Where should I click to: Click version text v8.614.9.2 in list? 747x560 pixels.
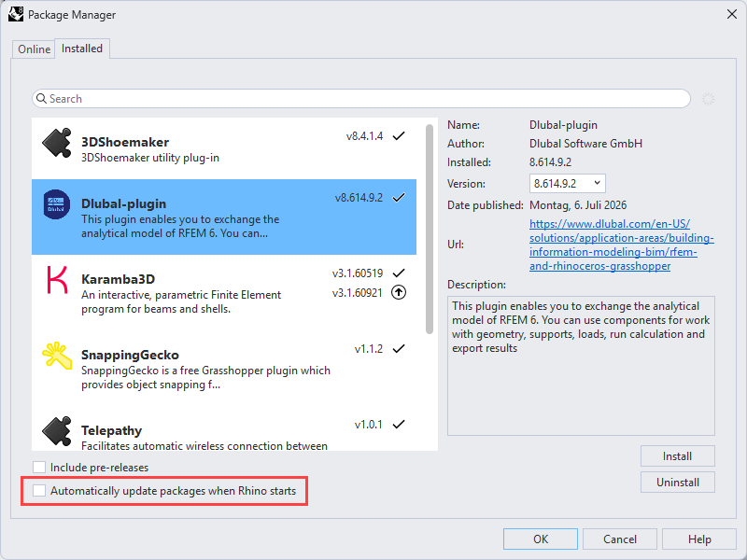pos(359,198)
